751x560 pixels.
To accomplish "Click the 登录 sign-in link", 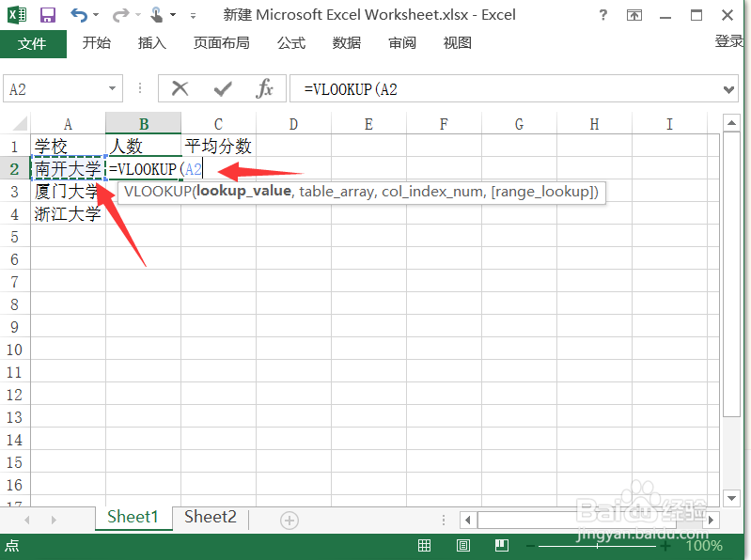I will point(729,41).
